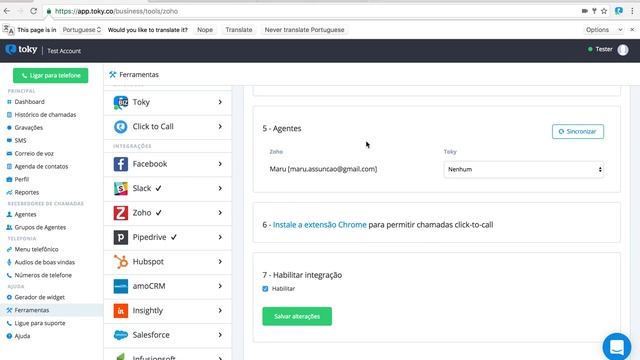The height and width of the screenshot is (360, 640).
Task: Open the Pipedrive integration icon
Action: (x=121, y=238)
